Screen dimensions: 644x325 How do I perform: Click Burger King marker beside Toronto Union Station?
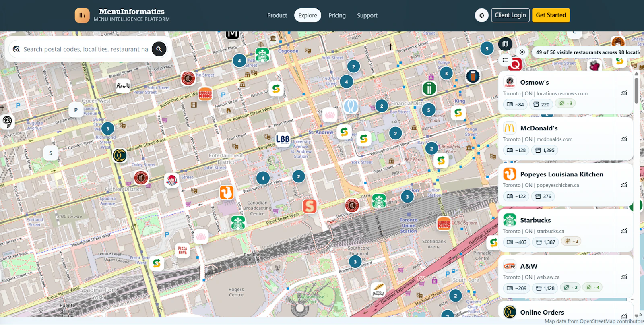(x=444, y=224)
